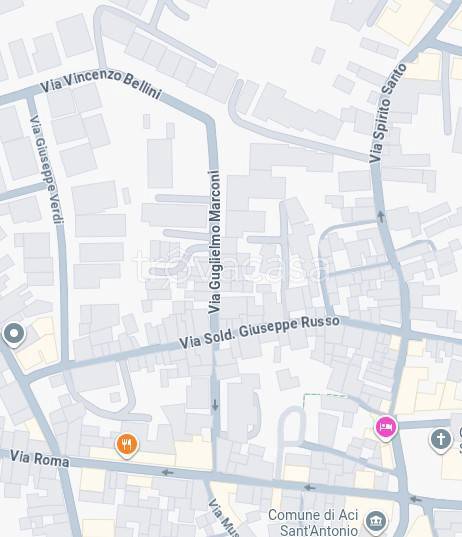Click the down arrow on Via Guglielmo Marconi

point(215,405)
